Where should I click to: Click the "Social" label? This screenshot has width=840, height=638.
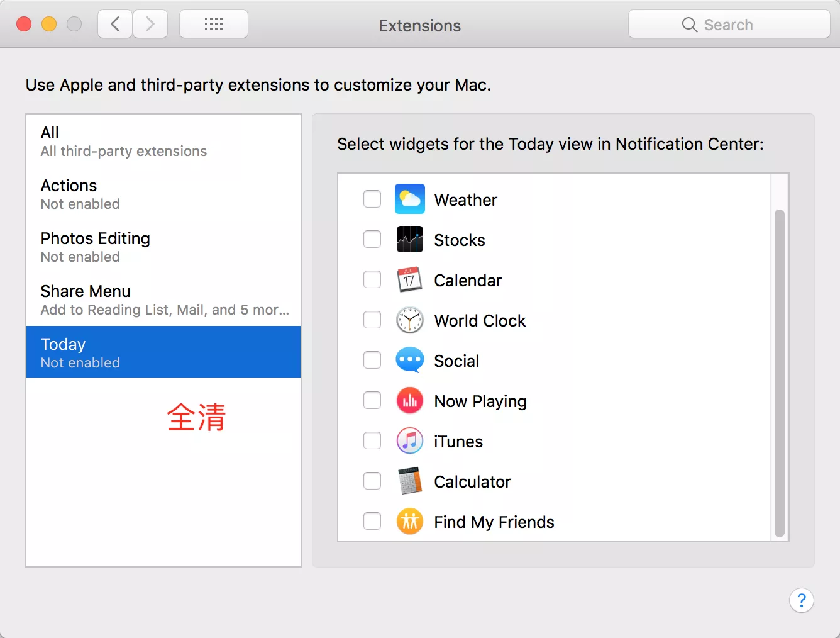[x=456, y=361]
